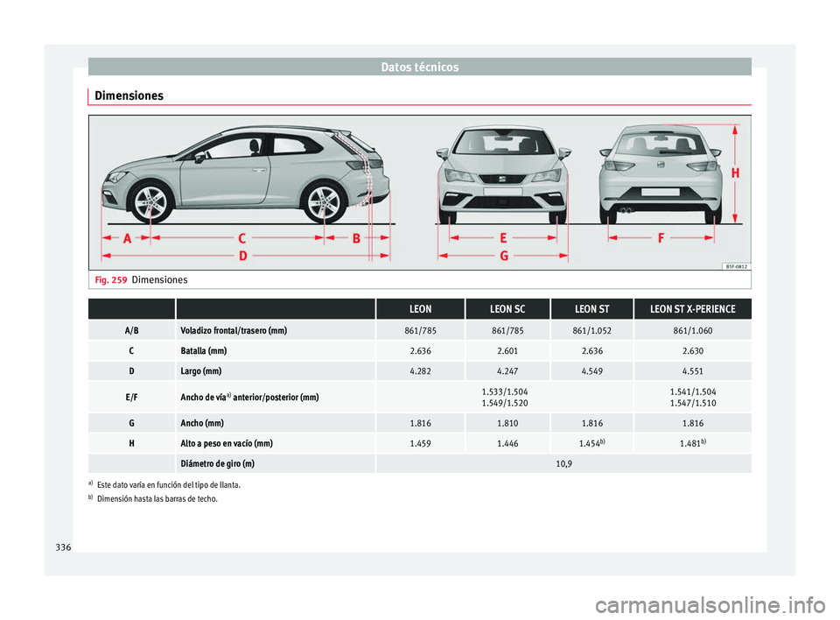Viewport: 840px width, 620px height.
Task: Click the '861/1.052' value cell
Action: pyautogui.click(x=592, y=330)
